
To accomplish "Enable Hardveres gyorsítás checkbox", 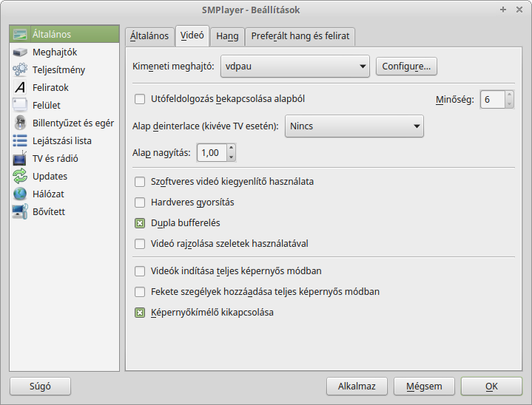I will click(x=140, y=202).
